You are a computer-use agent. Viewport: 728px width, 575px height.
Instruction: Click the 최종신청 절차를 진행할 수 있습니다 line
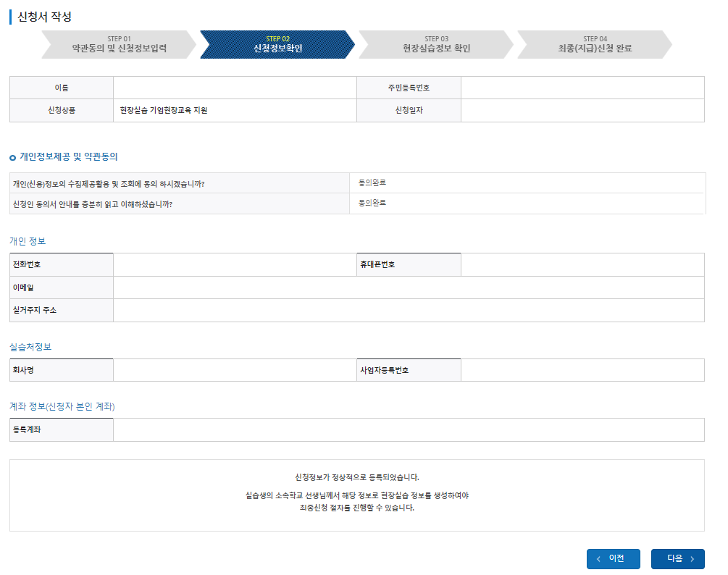click(356, 508)
